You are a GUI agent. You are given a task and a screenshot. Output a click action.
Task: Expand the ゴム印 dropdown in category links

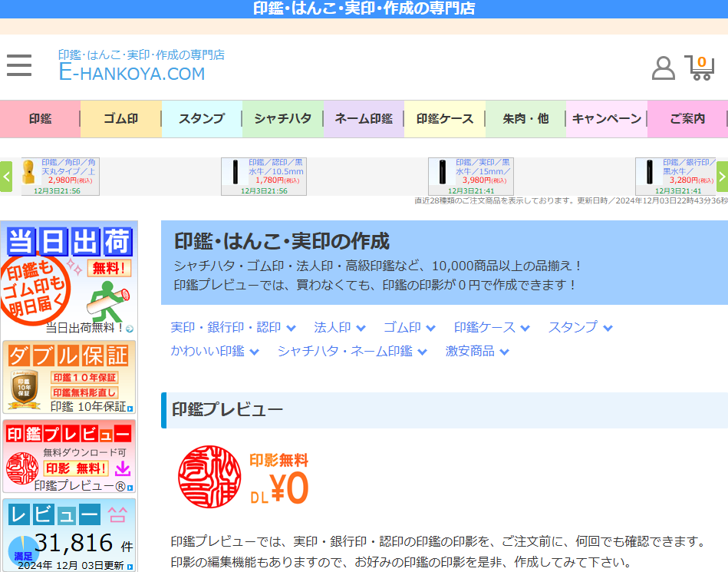(x=409, y=327)
